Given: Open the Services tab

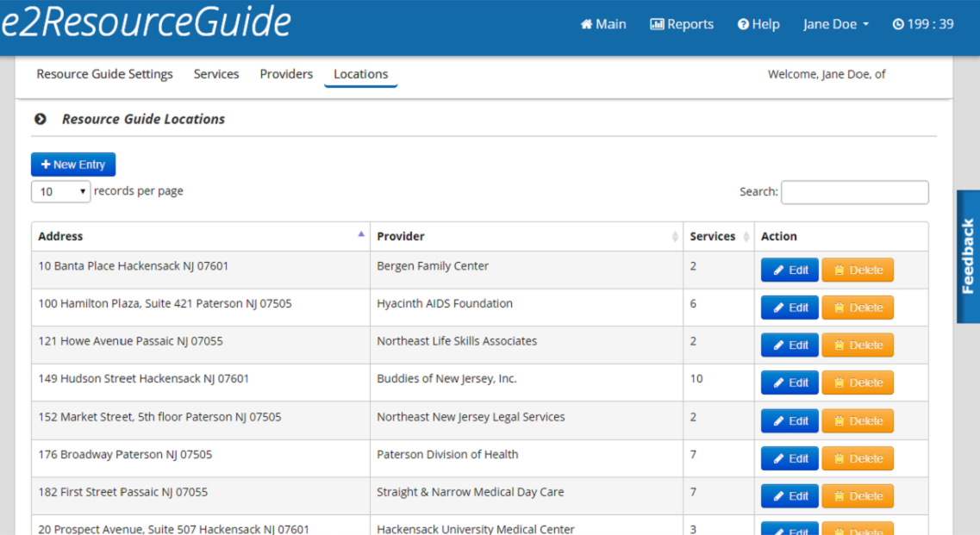Looking at the screenshot, I should (x=216, y=74).
